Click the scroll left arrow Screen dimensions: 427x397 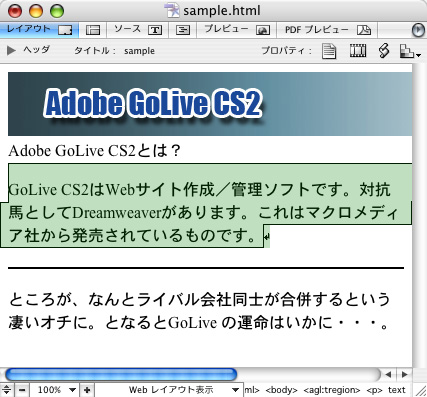388,375
